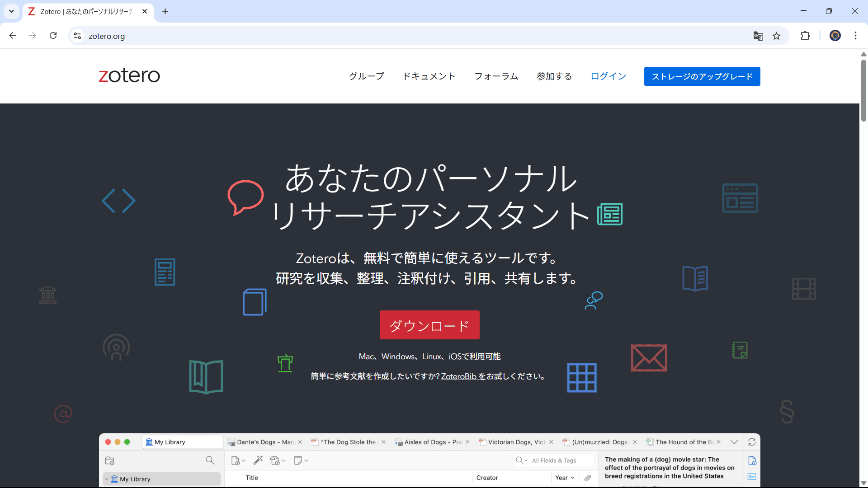The image size is (868, 488).
Task: Collapse My Library tree row in preview
Action: (107, 479)
